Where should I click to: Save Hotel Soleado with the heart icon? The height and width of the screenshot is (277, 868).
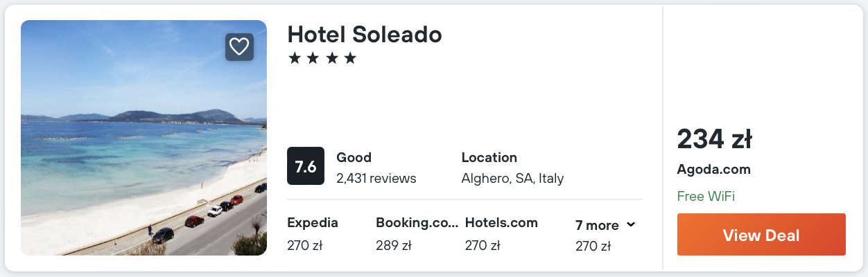click(x=239, y=47)
